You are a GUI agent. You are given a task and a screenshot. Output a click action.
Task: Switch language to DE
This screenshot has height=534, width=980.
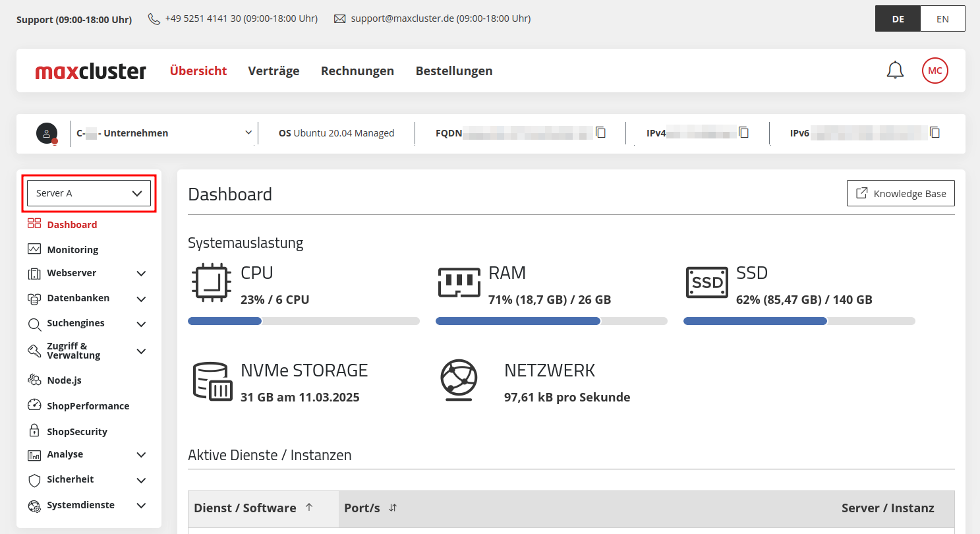898,18
